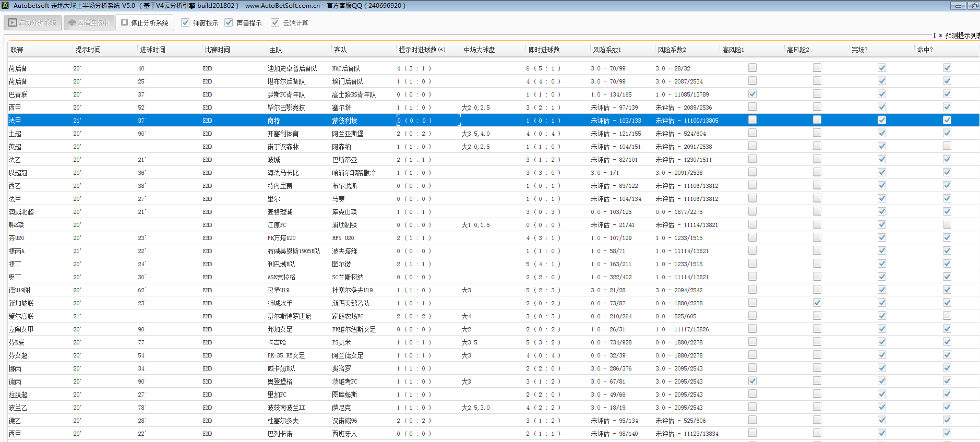This screenshot has width=980, height=442.
Task: Click the 风险系数1 column header
Action: (607, 50)
